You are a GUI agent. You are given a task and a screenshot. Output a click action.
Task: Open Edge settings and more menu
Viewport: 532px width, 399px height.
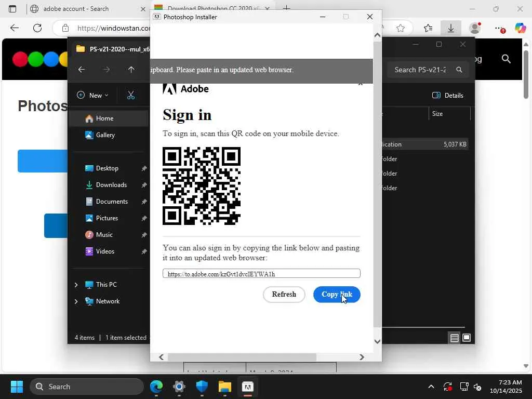[499, 29]
